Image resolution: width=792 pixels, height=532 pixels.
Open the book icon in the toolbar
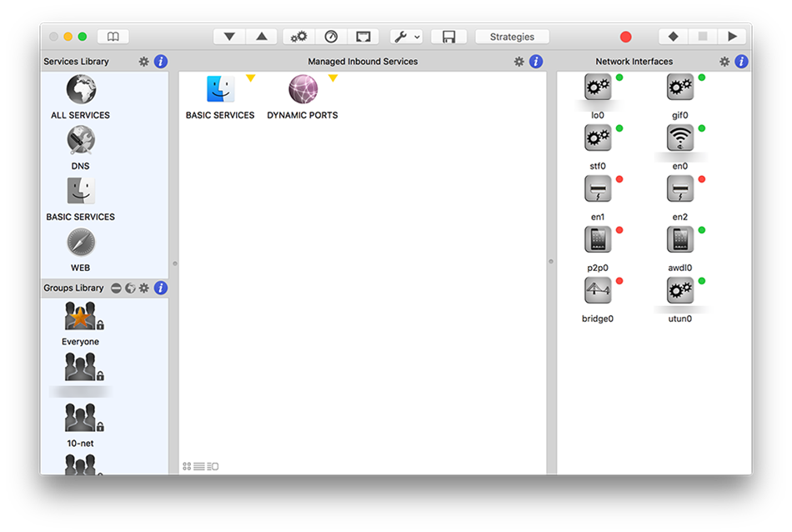113,37
